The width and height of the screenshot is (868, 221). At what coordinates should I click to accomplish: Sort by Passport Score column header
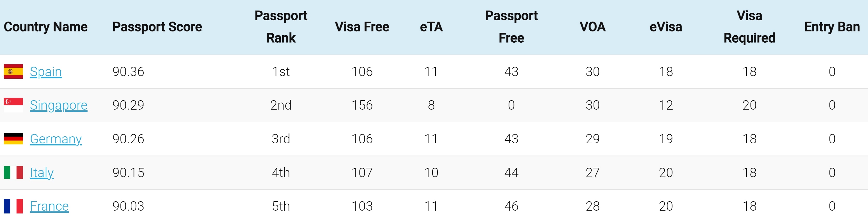click(157, 27)
